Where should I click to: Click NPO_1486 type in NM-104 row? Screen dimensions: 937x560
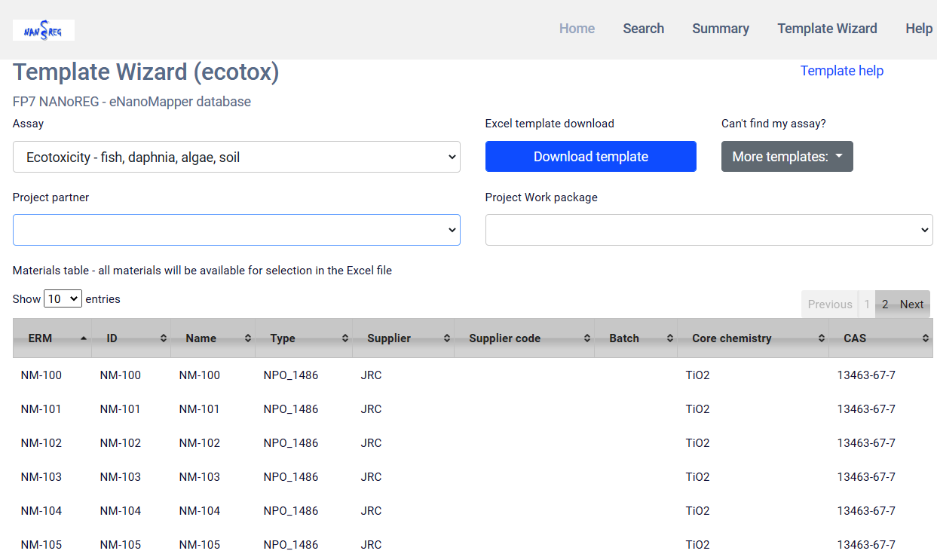point(291,511)
